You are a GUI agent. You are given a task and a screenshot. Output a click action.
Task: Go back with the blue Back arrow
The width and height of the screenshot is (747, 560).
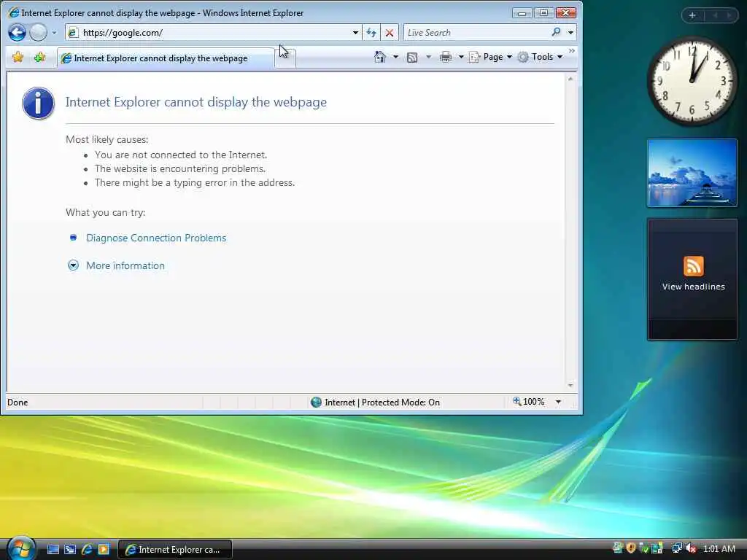18,32
